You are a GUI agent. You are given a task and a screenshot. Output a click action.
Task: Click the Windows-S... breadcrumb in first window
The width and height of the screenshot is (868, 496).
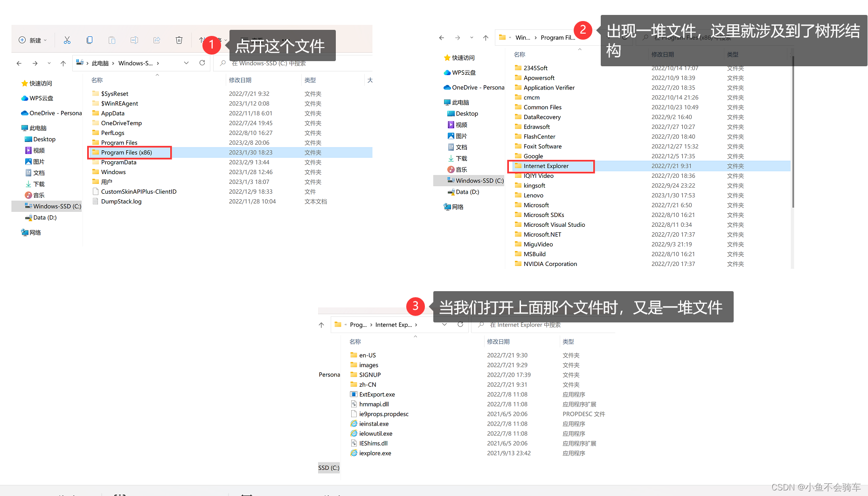click(x=135, y=63)
